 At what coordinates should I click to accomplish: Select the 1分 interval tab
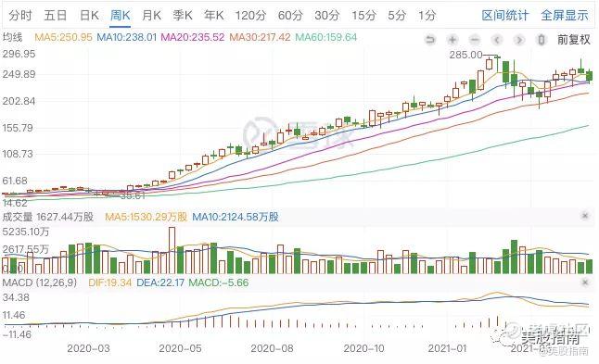tap(427, 16)
